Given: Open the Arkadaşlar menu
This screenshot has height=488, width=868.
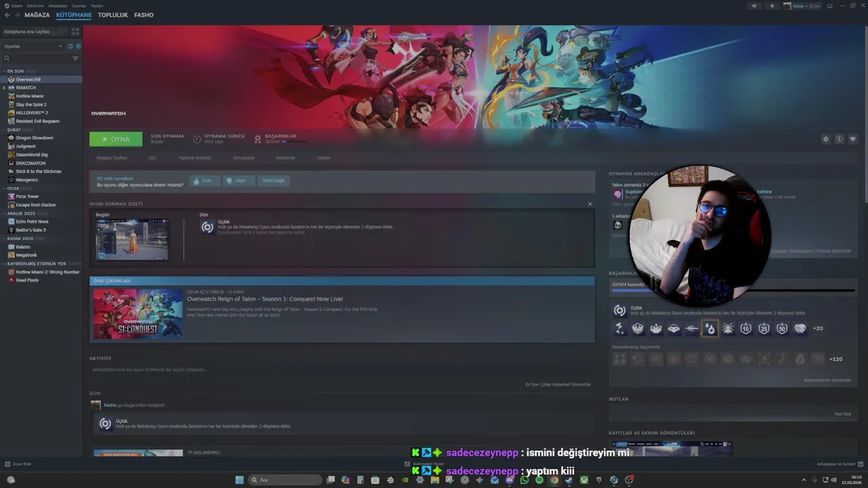Looking at the screenshot, I should pyautogui.click(x=58, y=5).
